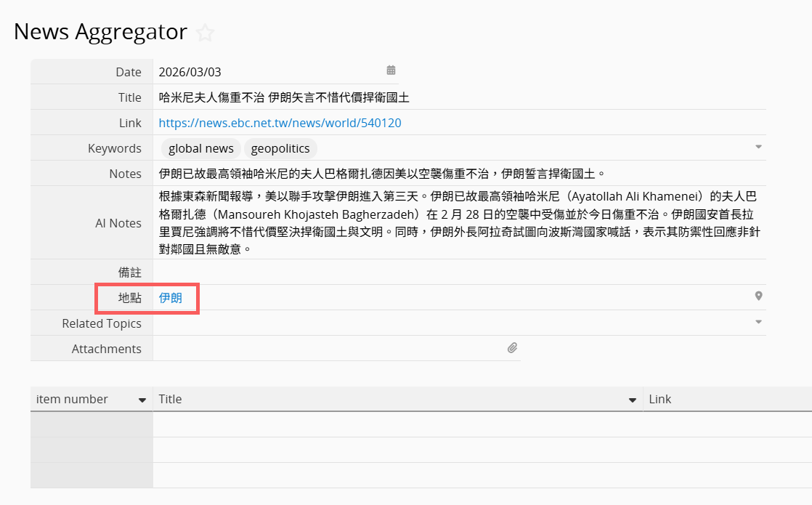The height and width of the screenshot is (505, 812).
Task: Open the news.ebc.net.tw article link
Action: pyautogui.click(x=280, y=123)
